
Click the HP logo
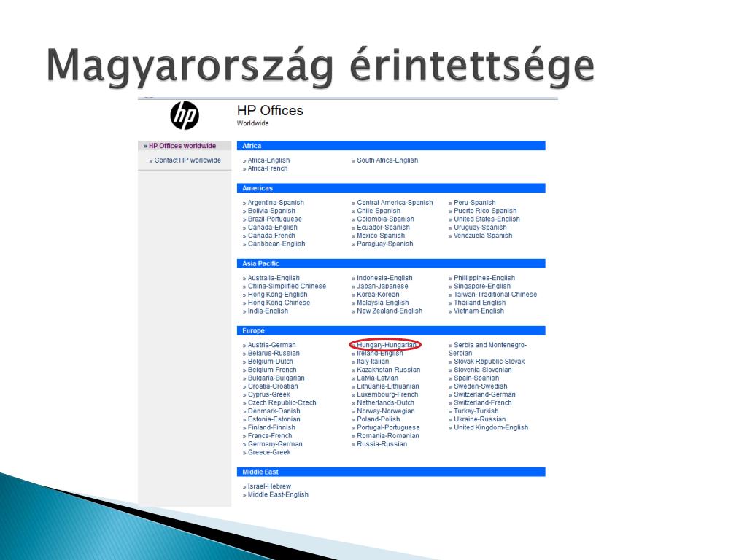point(185,115)
